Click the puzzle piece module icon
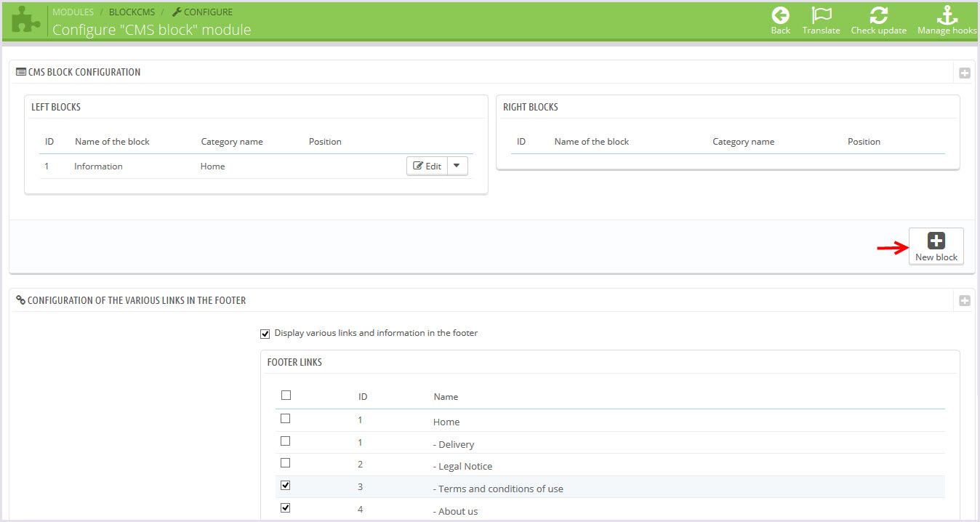Screen dimensions: 980x522 [x=25, y=20]
